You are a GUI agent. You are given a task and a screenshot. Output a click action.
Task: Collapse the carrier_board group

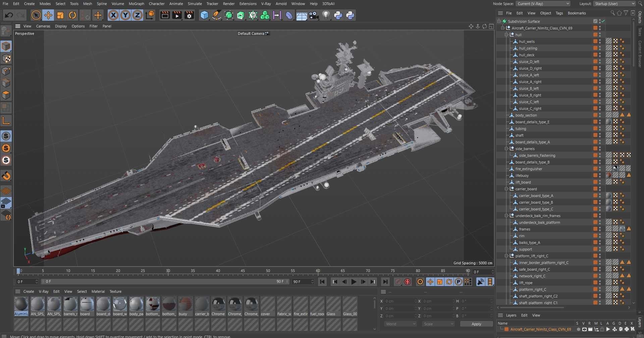tap(506, 189)
